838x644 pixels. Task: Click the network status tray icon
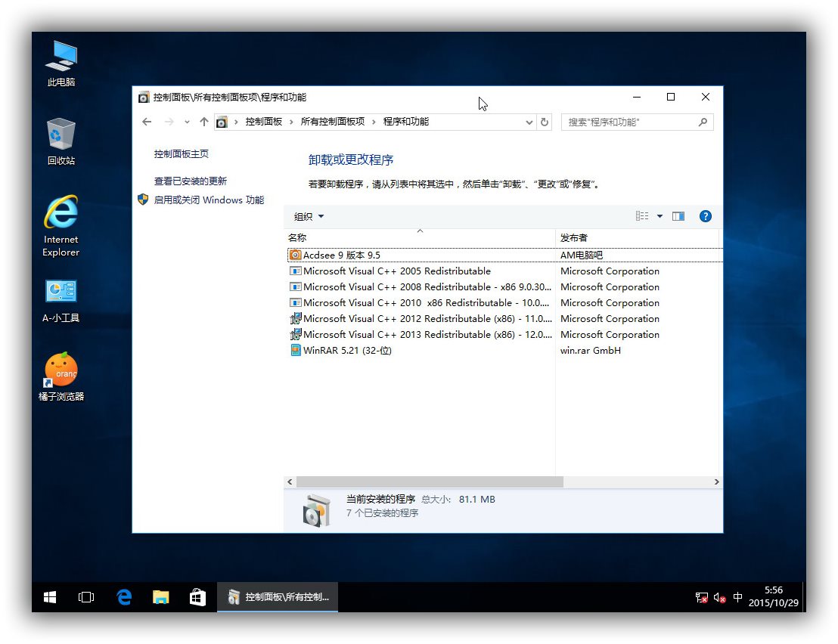(701, 598)
